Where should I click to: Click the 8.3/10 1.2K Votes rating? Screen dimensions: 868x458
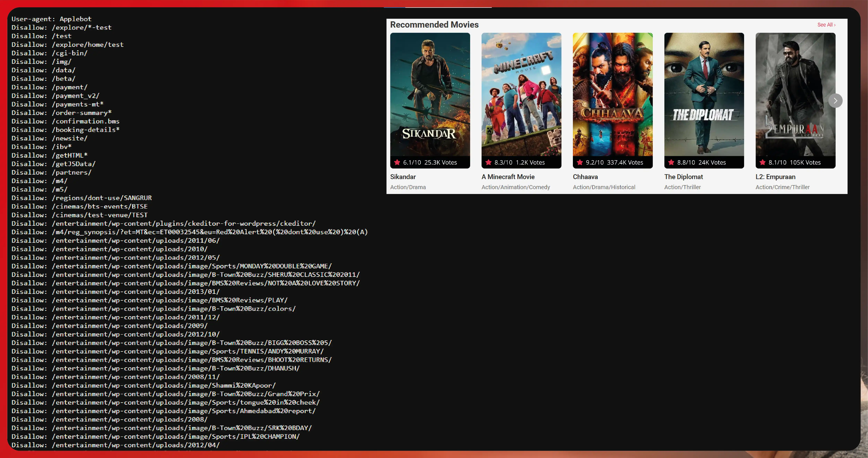520,162
